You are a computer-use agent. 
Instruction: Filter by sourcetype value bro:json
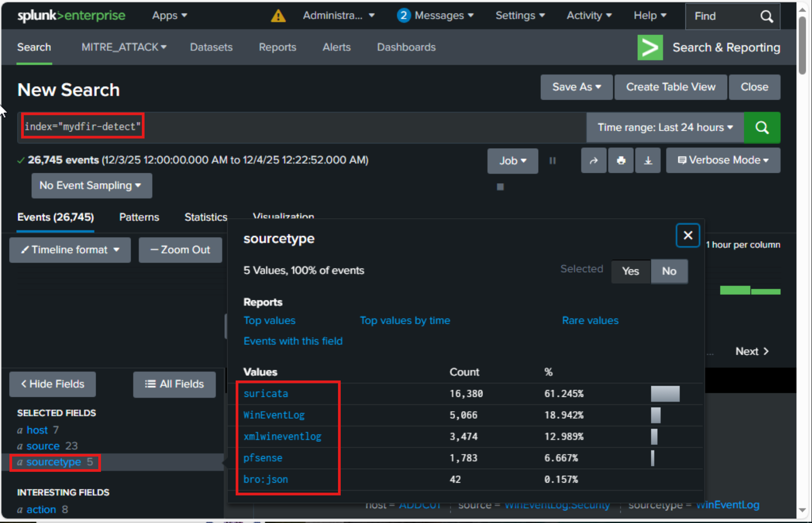266,479
